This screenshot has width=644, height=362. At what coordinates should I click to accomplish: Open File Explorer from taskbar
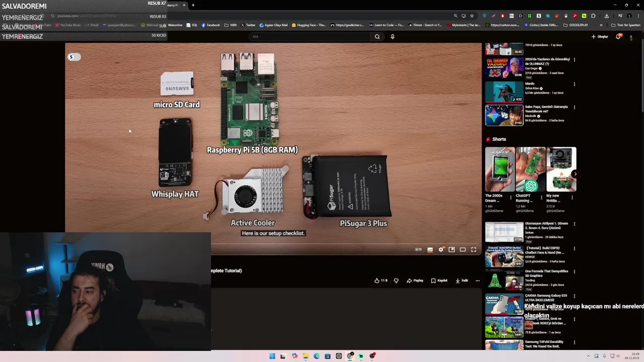click(x=305, y=356)
